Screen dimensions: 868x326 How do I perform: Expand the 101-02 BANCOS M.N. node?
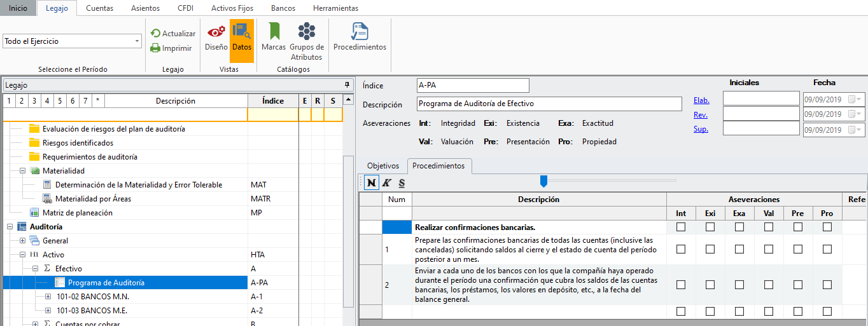click(48, 297)
